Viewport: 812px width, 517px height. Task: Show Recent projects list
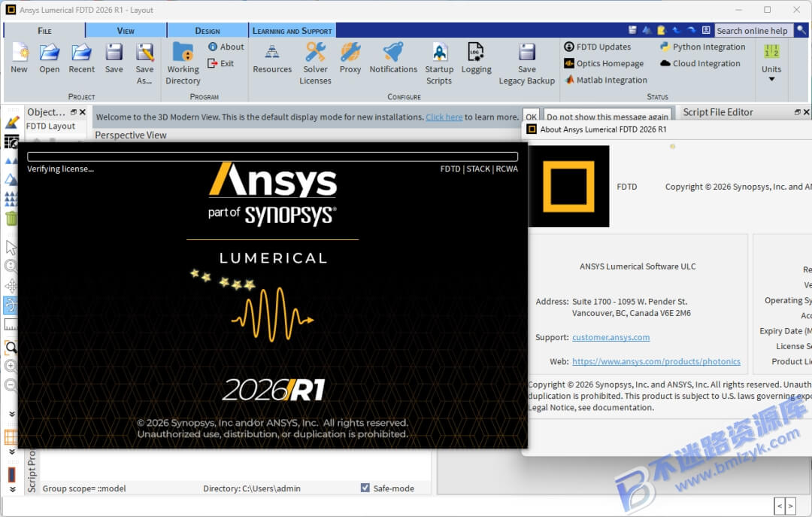click(x=81, y=58)
